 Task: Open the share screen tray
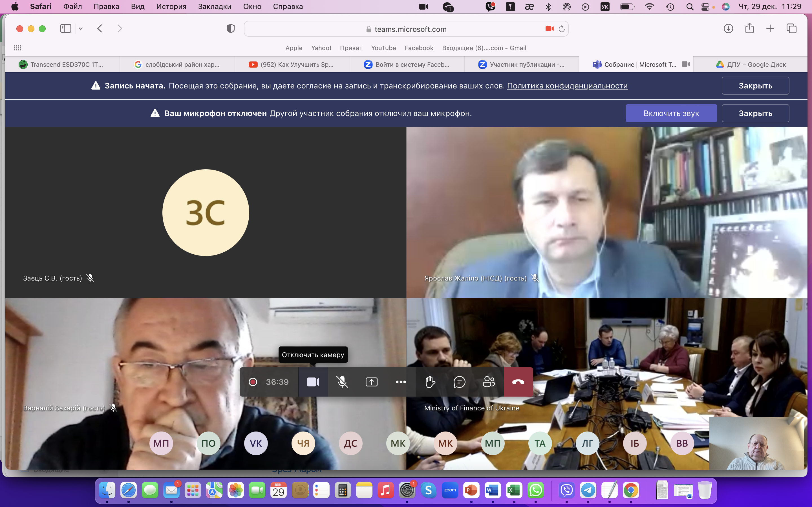371,382
